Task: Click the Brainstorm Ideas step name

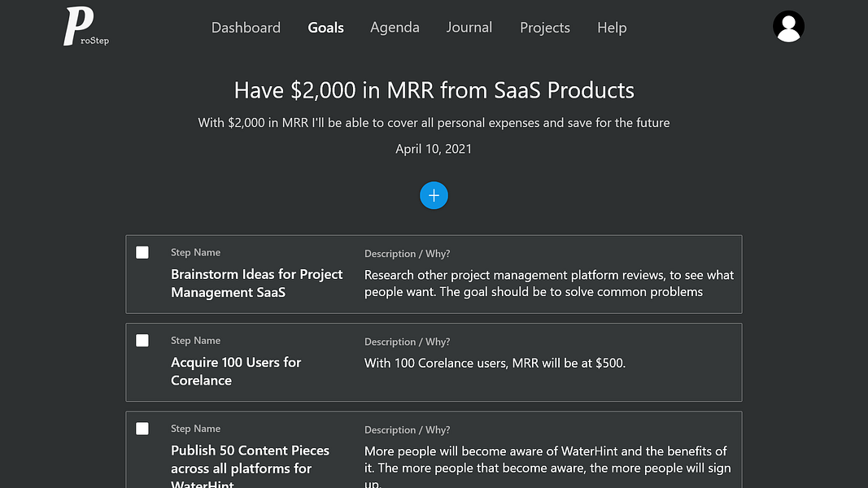Action: click(256, 283)
